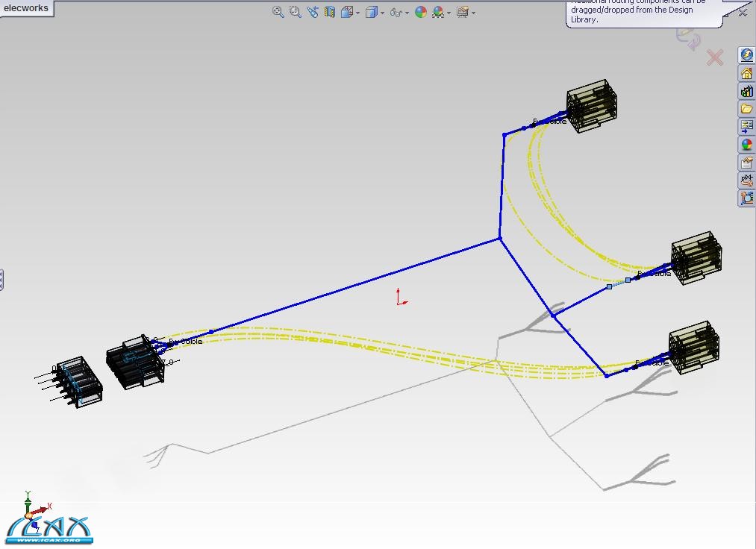Toggle the Section View tool

coord(330,12)
